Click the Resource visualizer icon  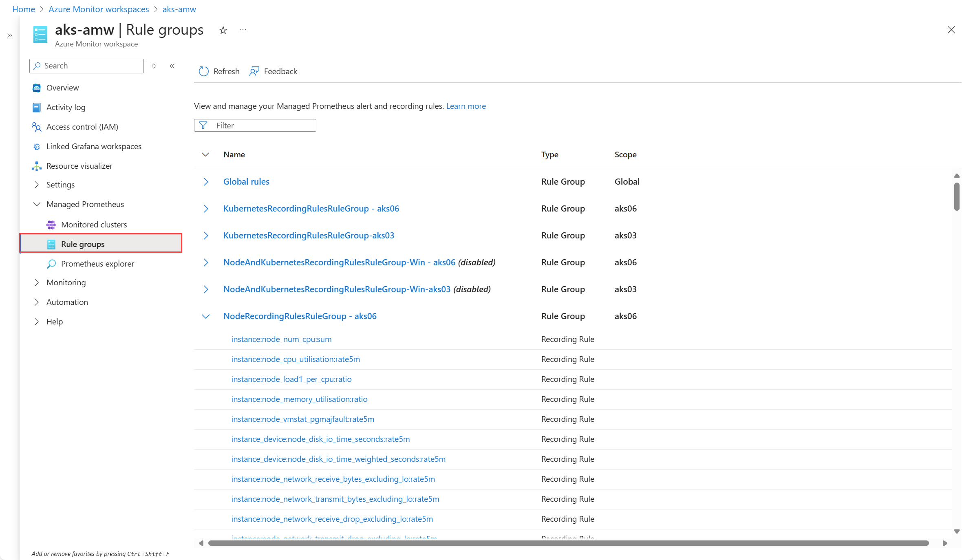(37, 166)
